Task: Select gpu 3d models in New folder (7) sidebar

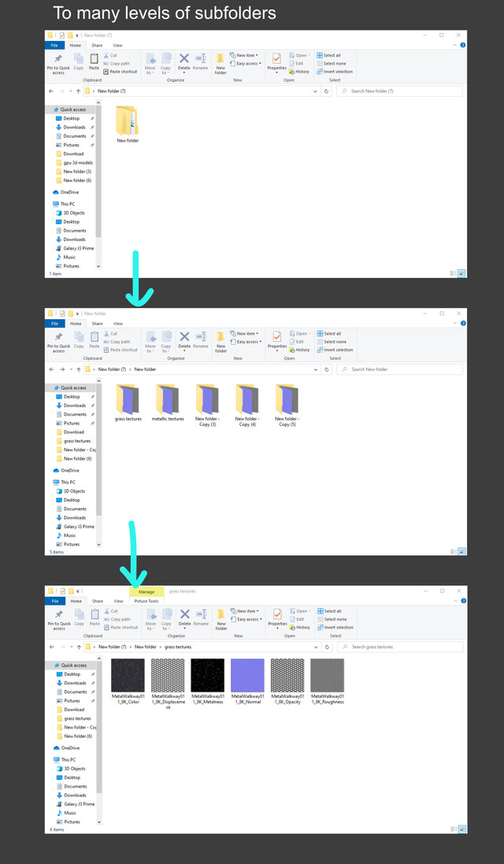Action: tap(74, 162)
